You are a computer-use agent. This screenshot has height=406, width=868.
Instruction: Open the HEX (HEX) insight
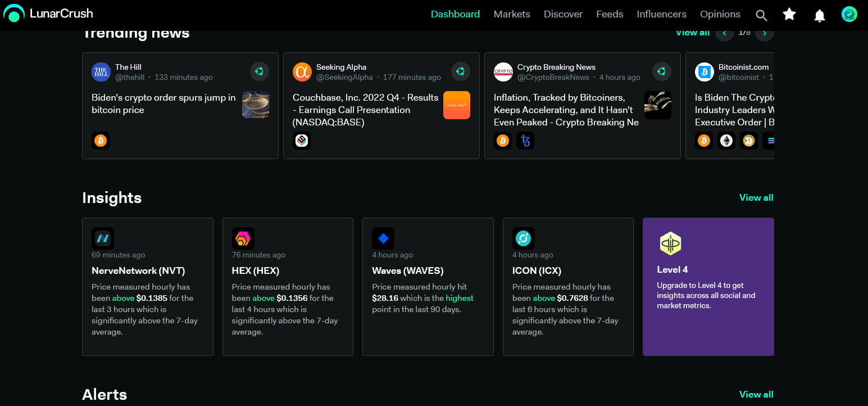click(288, 287)
